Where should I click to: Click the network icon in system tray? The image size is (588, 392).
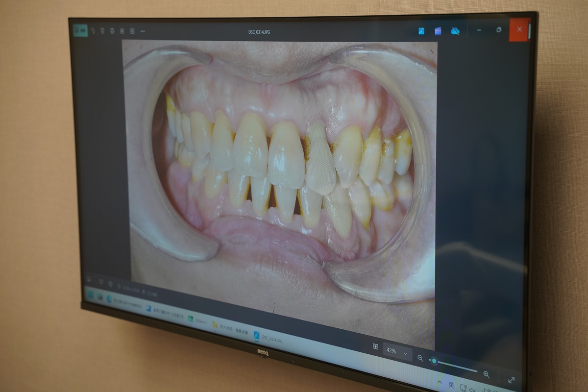[463, 388]
